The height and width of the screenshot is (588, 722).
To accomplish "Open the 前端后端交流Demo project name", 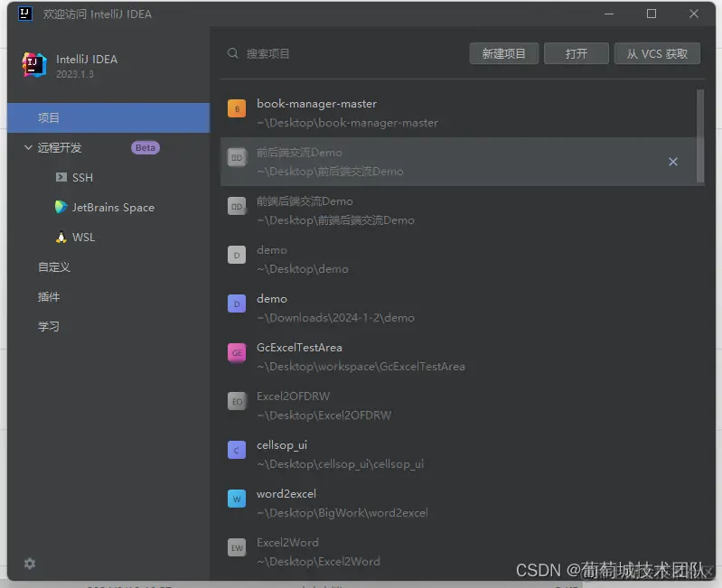I will (x=305, y=201).
